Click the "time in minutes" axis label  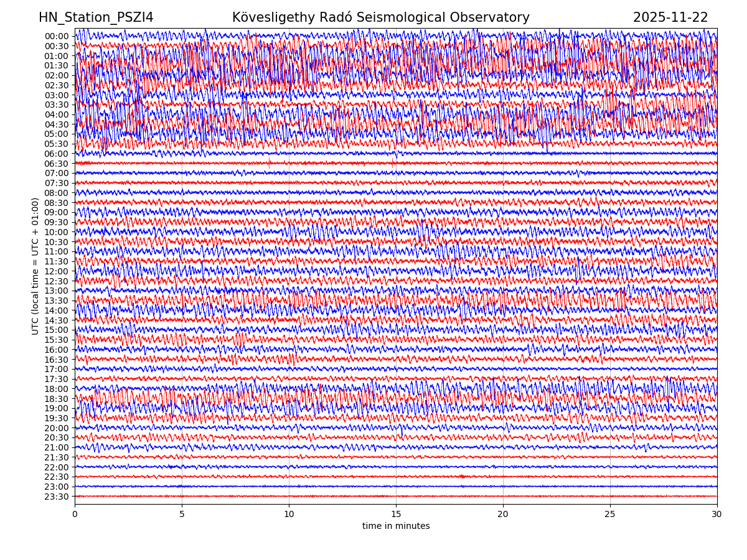pos(396,526)
